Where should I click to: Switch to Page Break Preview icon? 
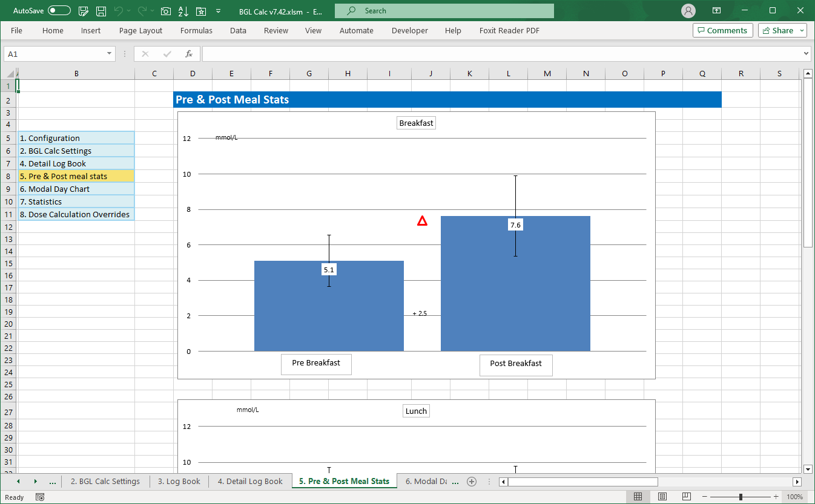[x=687, y=497]
